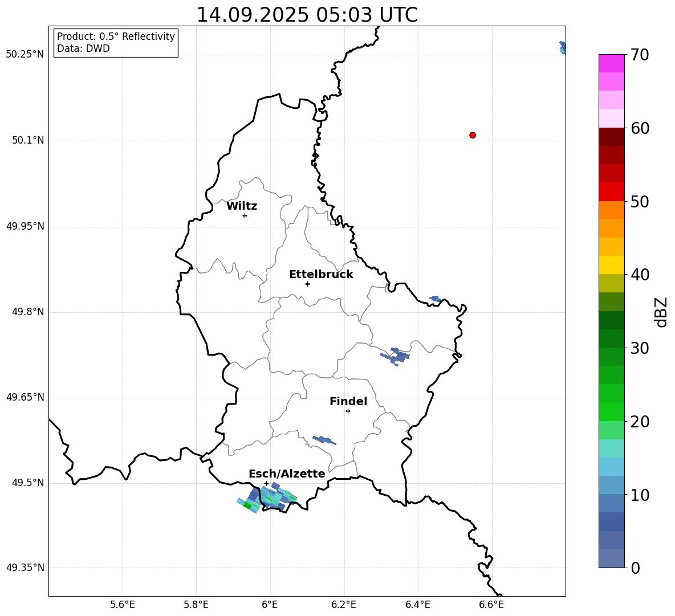Click the radar echo cluster near Esch/Alzette

[267, 498]
